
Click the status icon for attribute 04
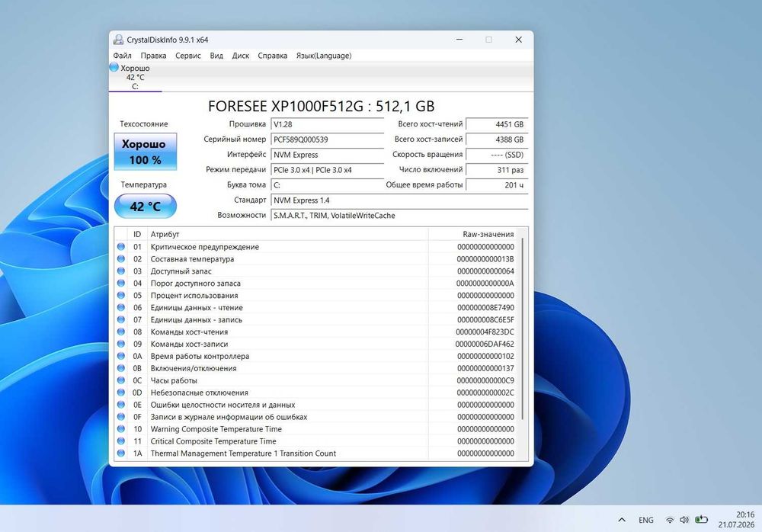121,283
